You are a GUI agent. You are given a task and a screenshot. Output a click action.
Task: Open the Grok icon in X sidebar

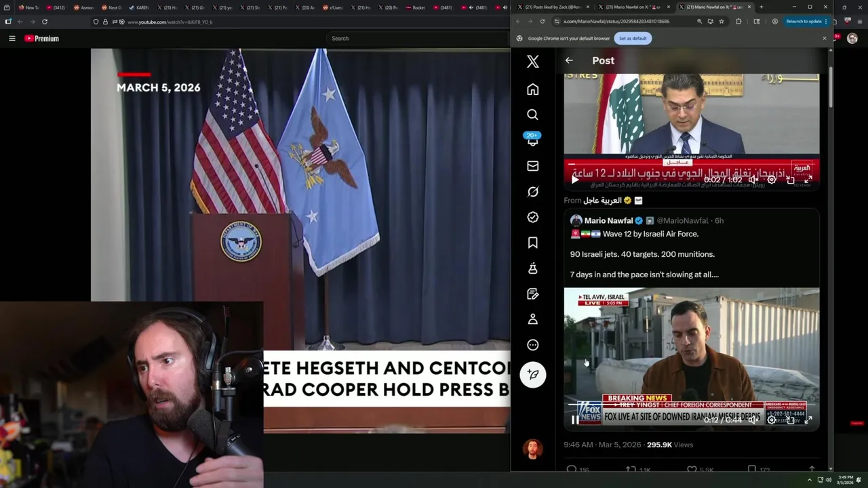(533, 192)
